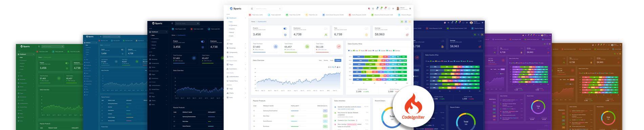Select E-Commerce submenu item in white dashboard
This screenshot has width=644, height=130.
click(x=233, y=25)
